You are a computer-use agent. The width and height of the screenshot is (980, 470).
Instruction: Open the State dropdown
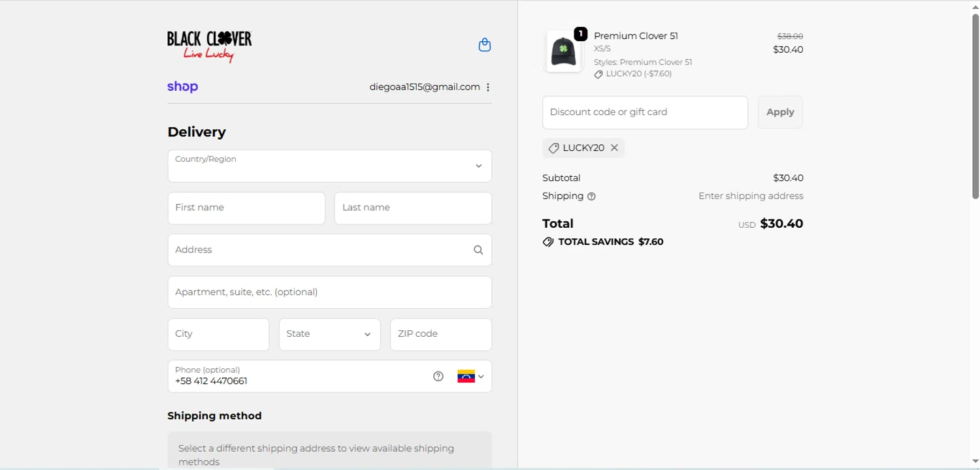tap(329, 334)
